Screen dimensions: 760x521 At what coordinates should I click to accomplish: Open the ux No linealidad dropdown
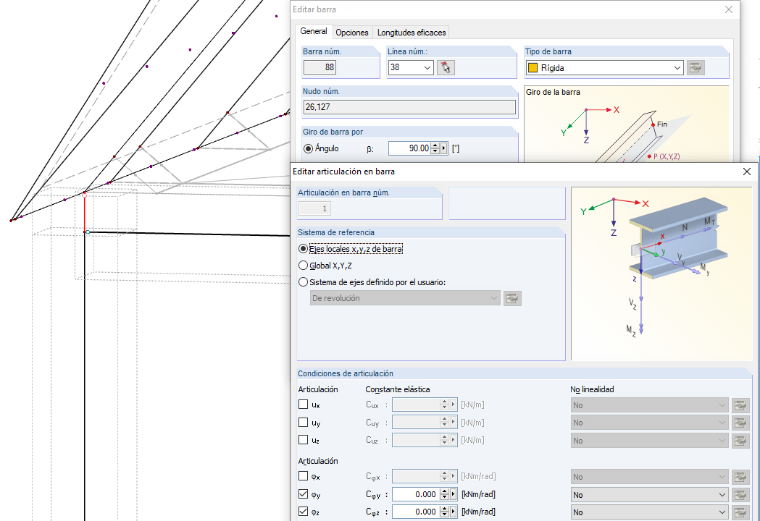click(x=649, y=405)
